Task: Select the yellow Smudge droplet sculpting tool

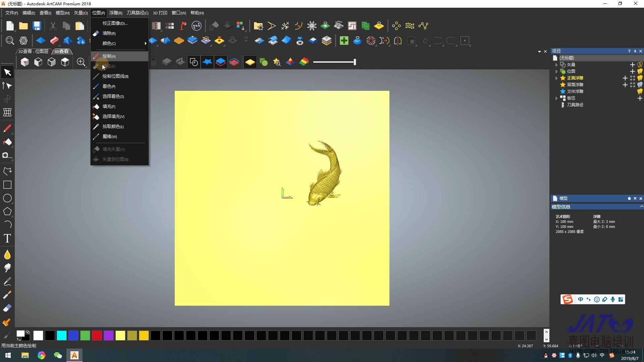Action: (x=7, y=255)
